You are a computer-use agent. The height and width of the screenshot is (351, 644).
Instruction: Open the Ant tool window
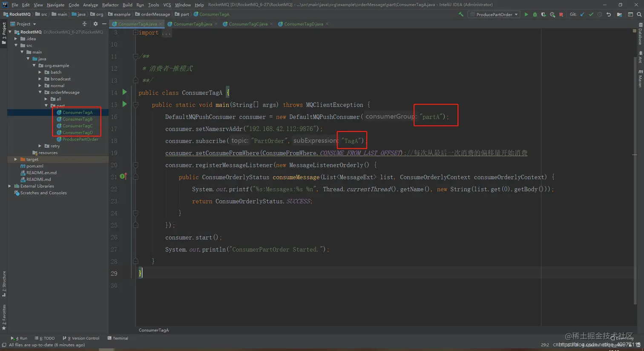coord(640,57)
